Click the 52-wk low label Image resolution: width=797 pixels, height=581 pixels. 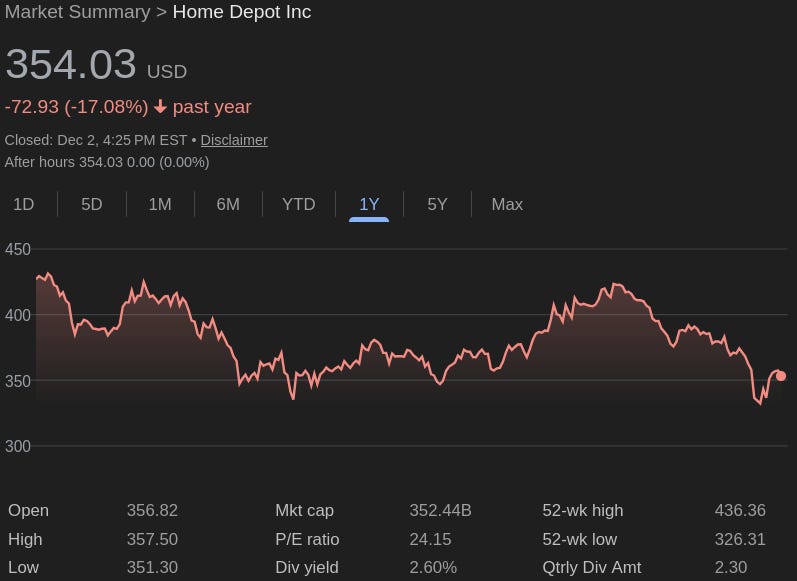579,539
